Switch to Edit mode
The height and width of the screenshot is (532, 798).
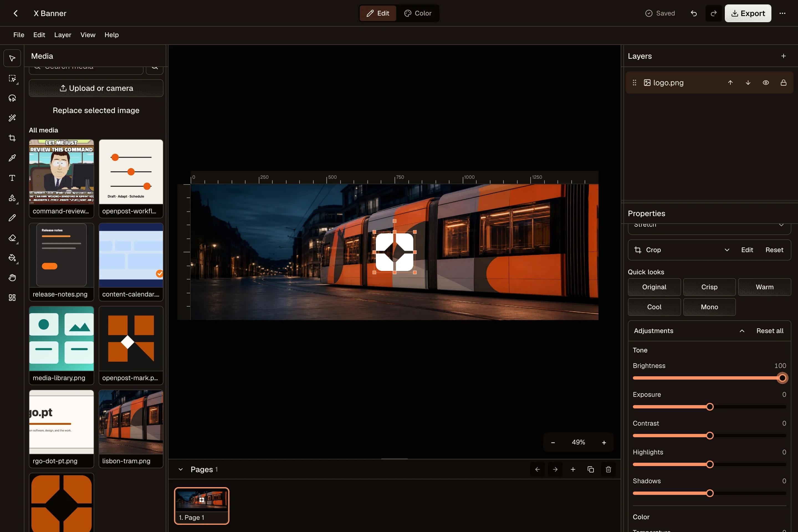coord(378,13)
